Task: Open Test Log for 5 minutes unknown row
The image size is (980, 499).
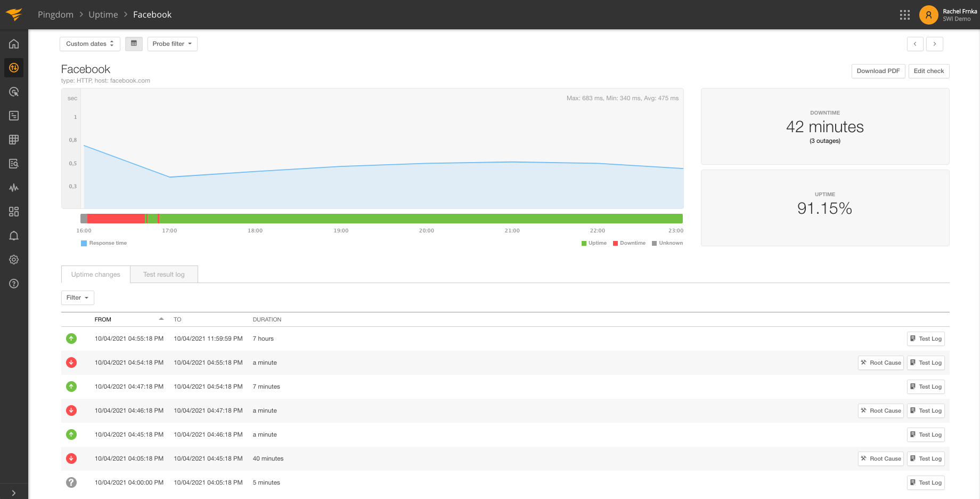Action: [x=926, y=482]
